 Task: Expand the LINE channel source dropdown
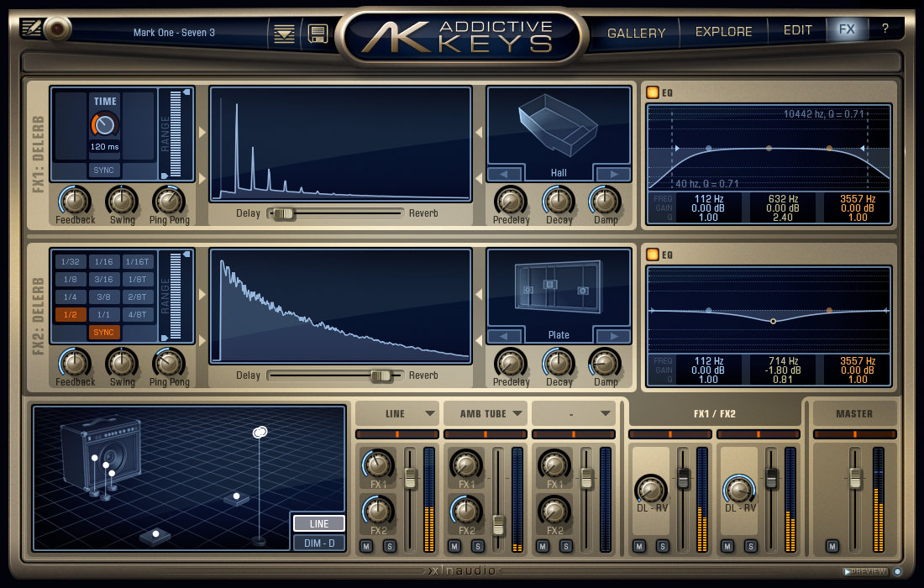[x=429, y=413]
